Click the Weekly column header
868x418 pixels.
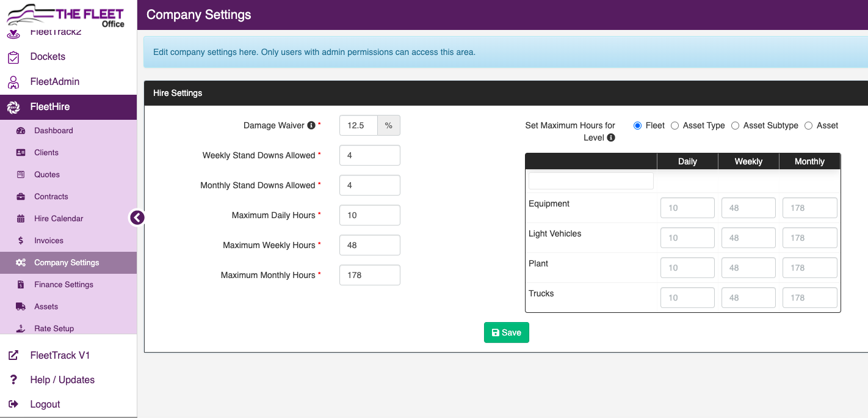click(x=748, y=161)
